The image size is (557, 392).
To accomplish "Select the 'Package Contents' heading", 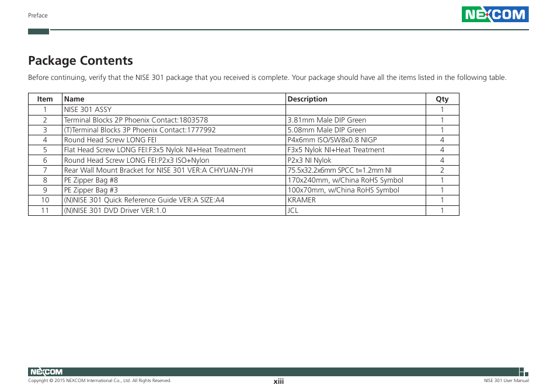I will tap(81, 61).
